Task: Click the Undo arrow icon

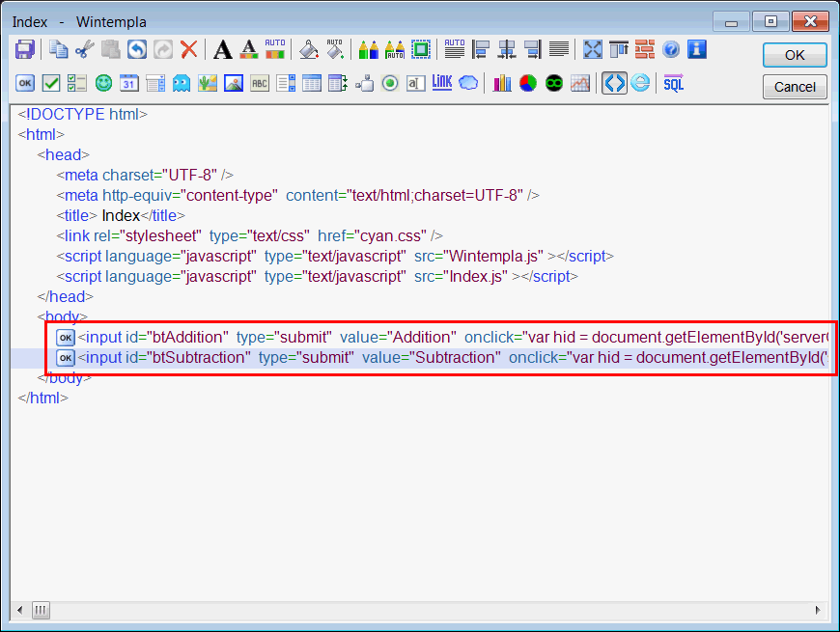Action: (136, 50)
